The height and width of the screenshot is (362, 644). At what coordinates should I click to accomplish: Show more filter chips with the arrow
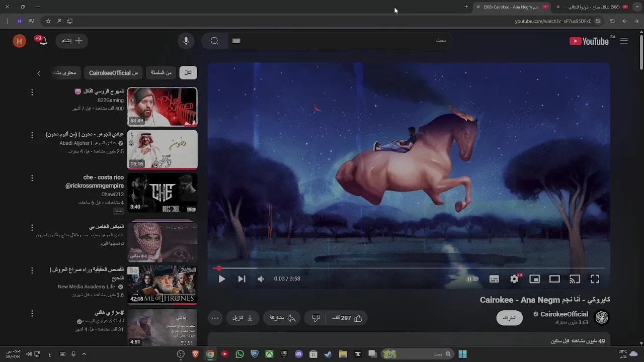click(x=39, y=73)
